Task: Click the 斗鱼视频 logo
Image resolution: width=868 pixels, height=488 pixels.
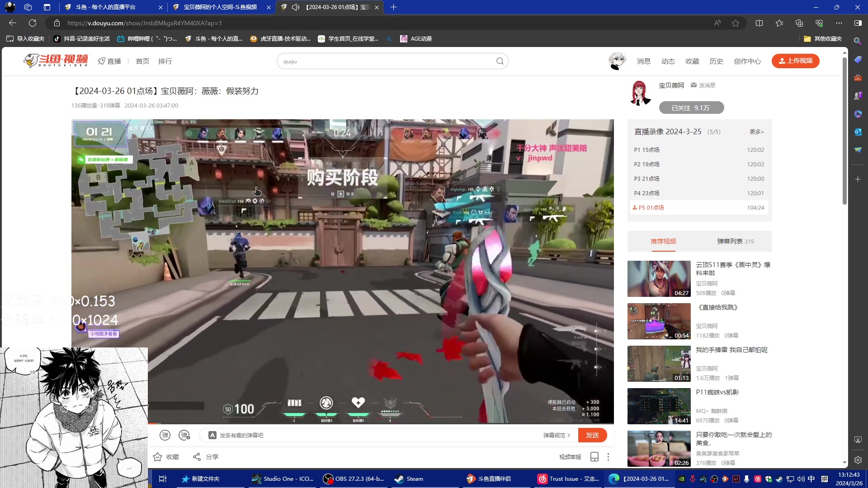Action: [56, 61]
